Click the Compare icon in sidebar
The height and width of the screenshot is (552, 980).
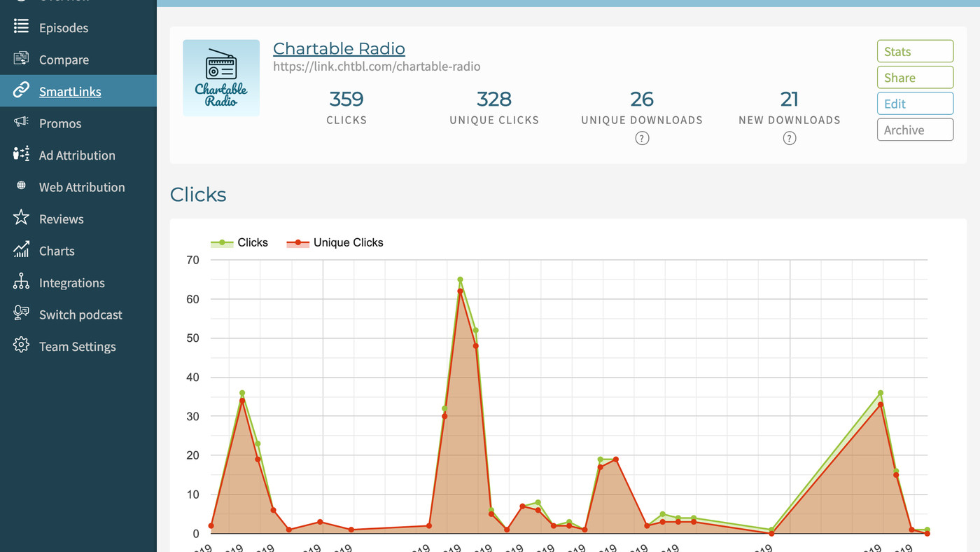point(21,59)
